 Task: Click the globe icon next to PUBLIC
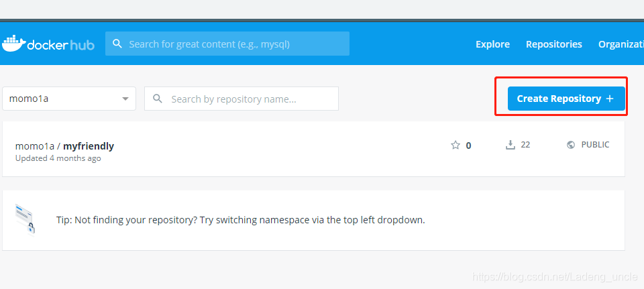pyautogui.click(x=570, y=145)
